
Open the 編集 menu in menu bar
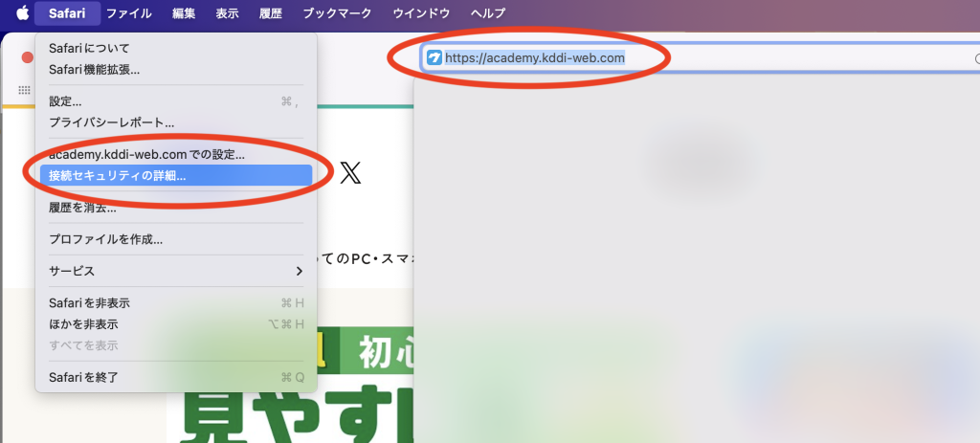click(x=184, y=13)
